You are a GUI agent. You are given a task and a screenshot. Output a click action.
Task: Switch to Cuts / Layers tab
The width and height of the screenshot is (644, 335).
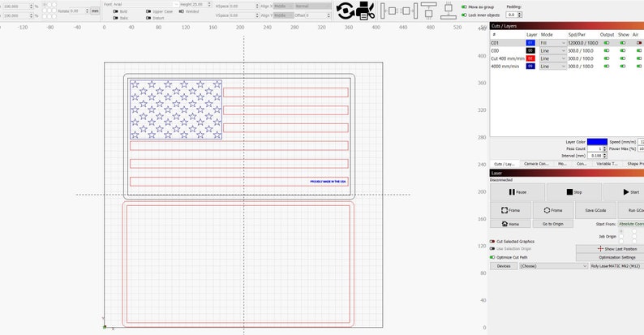[504, 164]
